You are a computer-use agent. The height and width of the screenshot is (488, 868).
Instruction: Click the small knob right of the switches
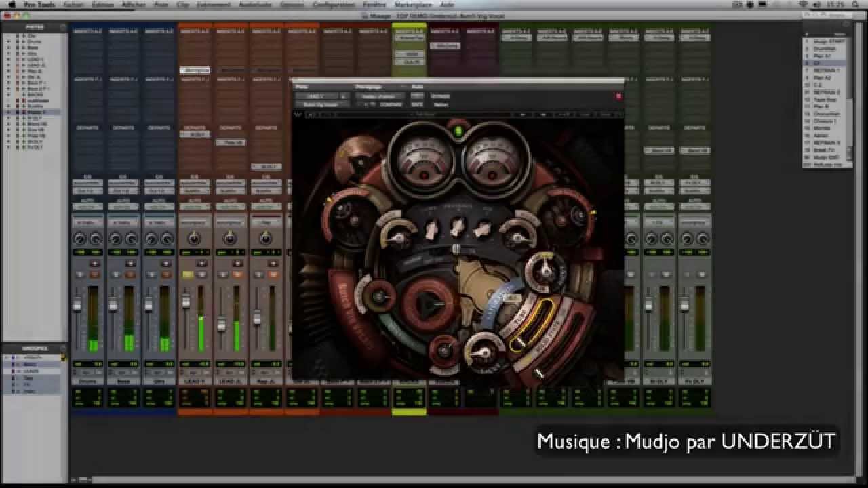tap(519, 238)
